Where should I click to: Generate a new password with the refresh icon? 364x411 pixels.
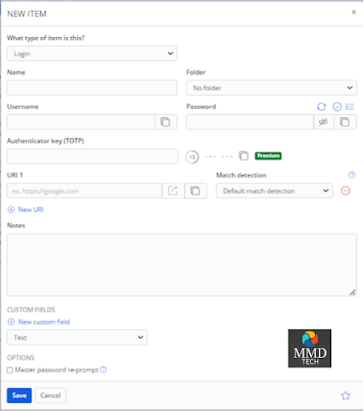click(321, 107)
